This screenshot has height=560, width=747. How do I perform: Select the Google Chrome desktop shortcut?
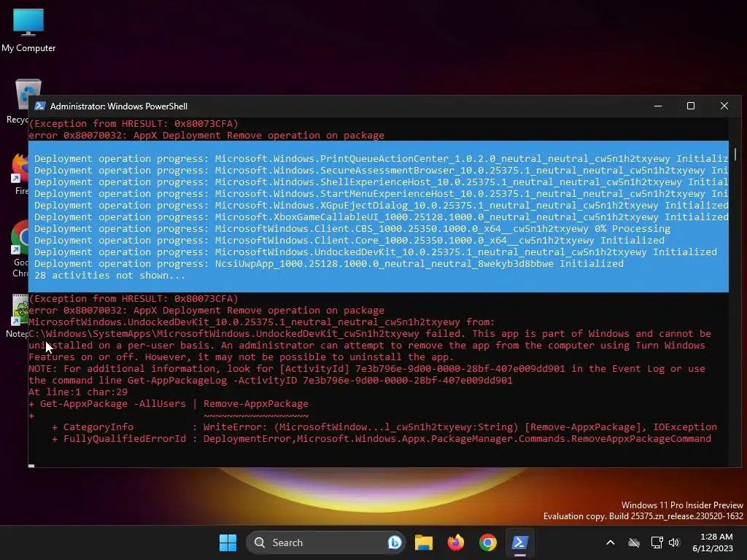(20, 248)
